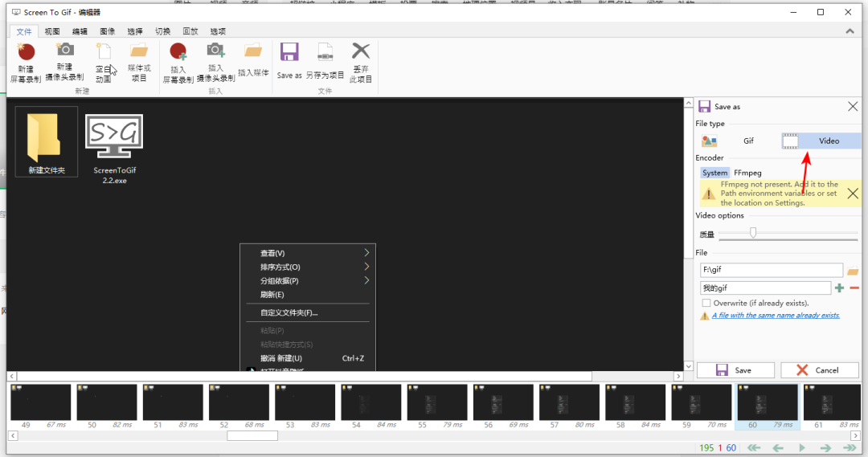Play the animation
The image size is (868, 457).
coord(801,447)
